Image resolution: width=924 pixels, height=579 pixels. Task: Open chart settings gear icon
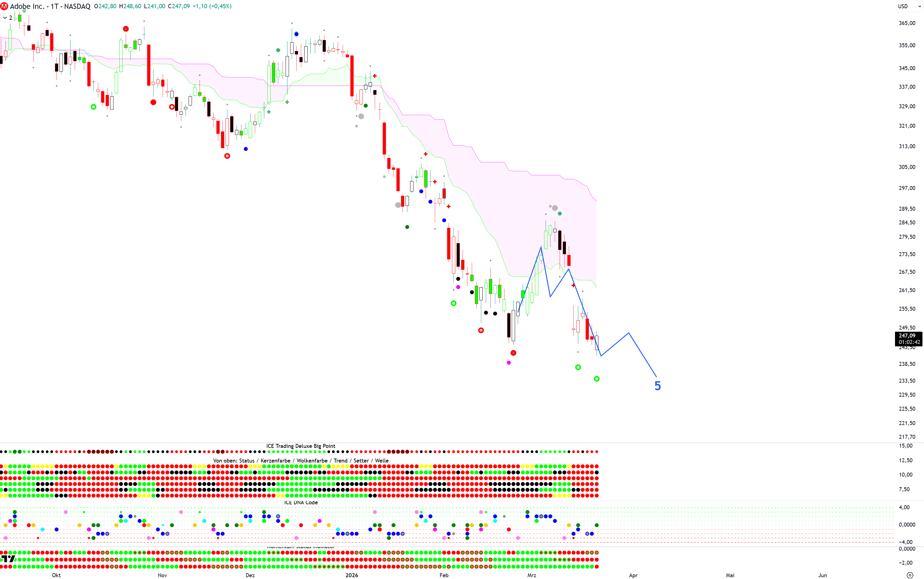pyautogui.click(x=910, y=575)
